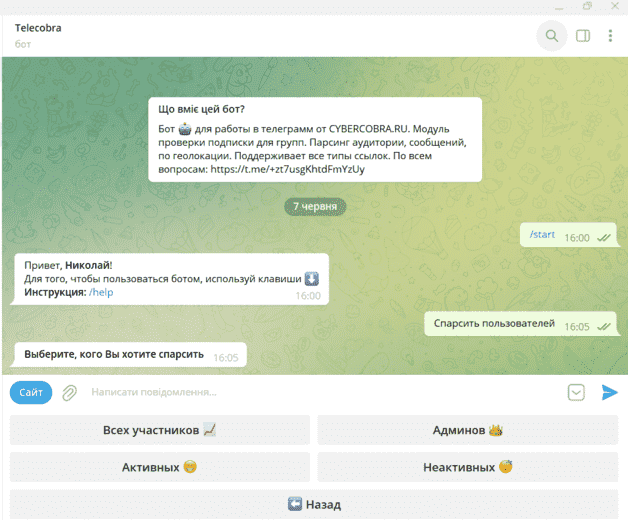Hide the bot keyboard using the chevron icon

coord(576,392)
